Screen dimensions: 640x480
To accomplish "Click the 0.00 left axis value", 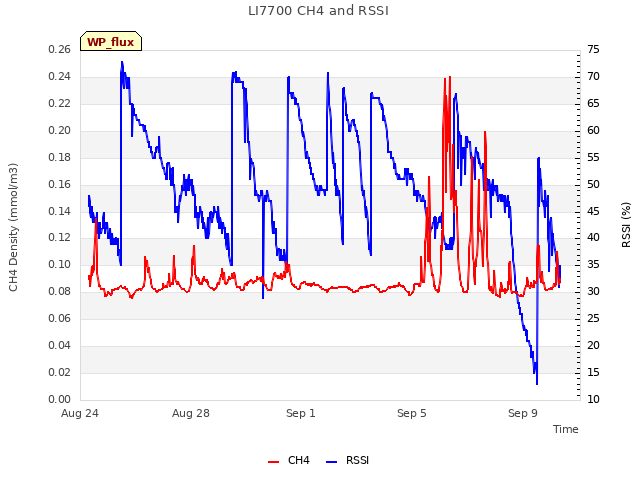I will point(60,399).
